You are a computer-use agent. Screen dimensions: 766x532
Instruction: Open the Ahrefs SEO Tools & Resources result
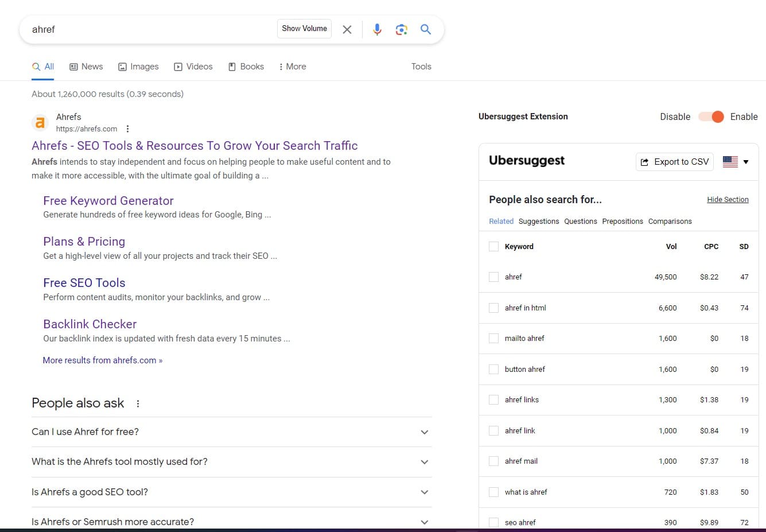pos(195,146)
